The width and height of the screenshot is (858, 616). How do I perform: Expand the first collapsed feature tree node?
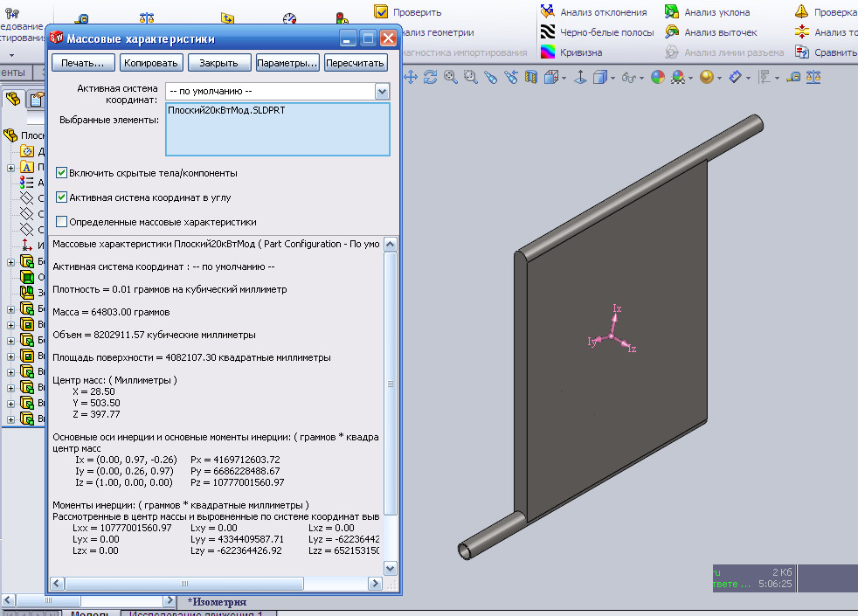[10, 168]
